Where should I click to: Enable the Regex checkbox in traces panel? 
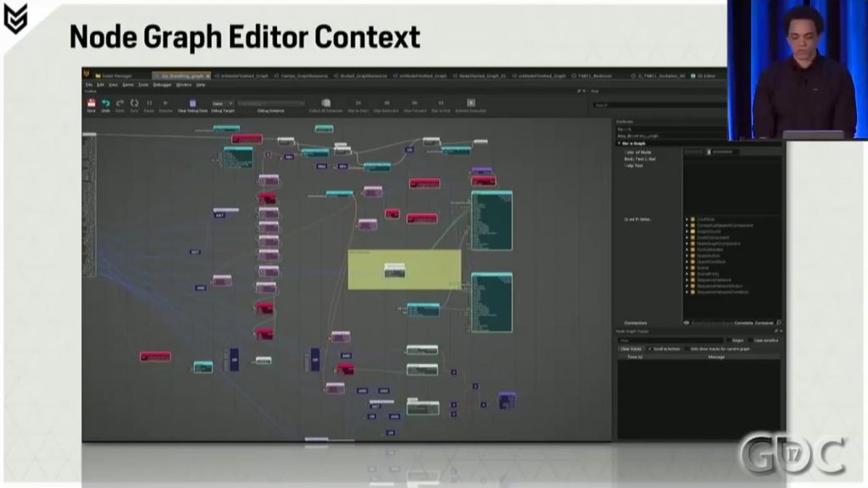pyautogui.click(x=728, y=341)
